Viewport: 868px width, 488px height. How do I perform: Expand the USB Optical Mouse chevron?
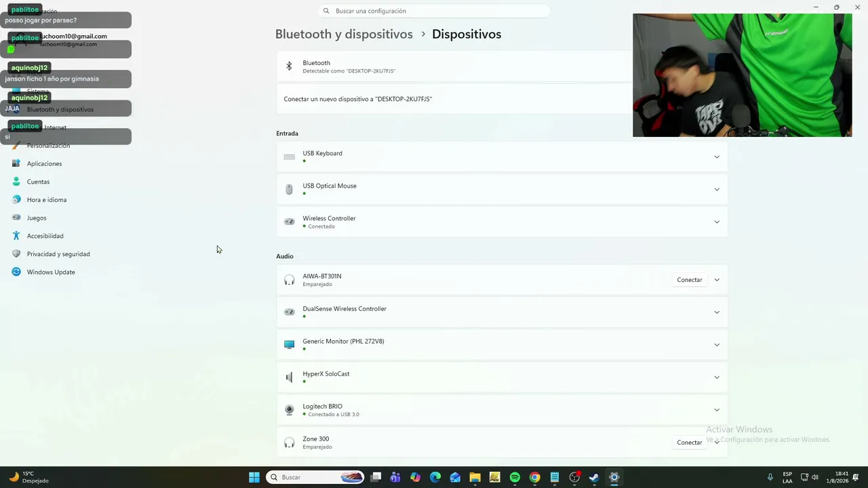pos(717,189)
